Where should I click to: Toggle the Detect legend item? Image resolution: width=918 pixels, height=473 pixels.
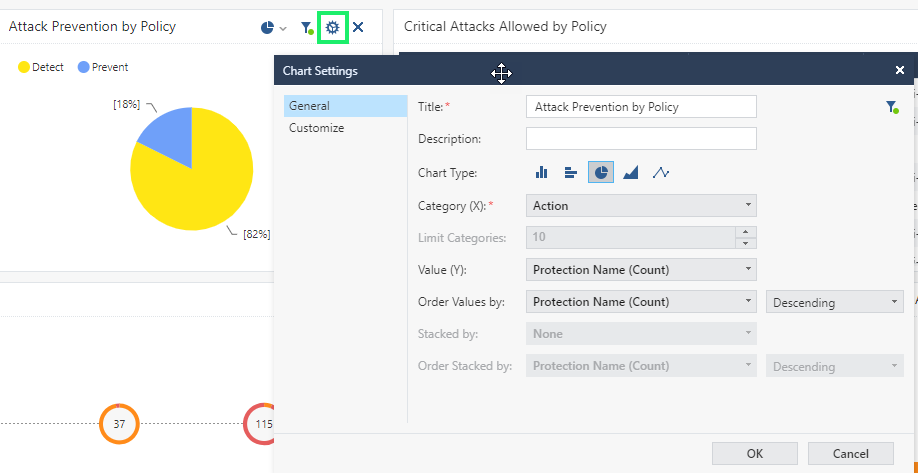click(40, 67)
